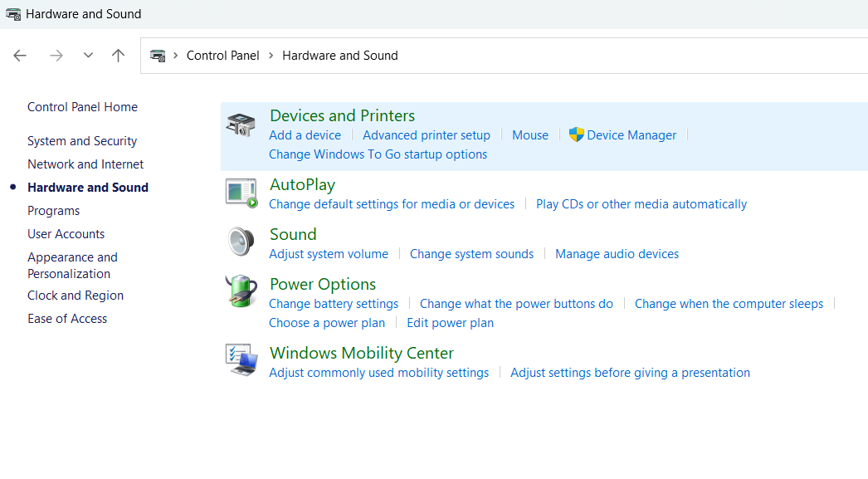868x479 pixels.
Task: Click the Power Options battery icon
Action: tap(241, 291)
